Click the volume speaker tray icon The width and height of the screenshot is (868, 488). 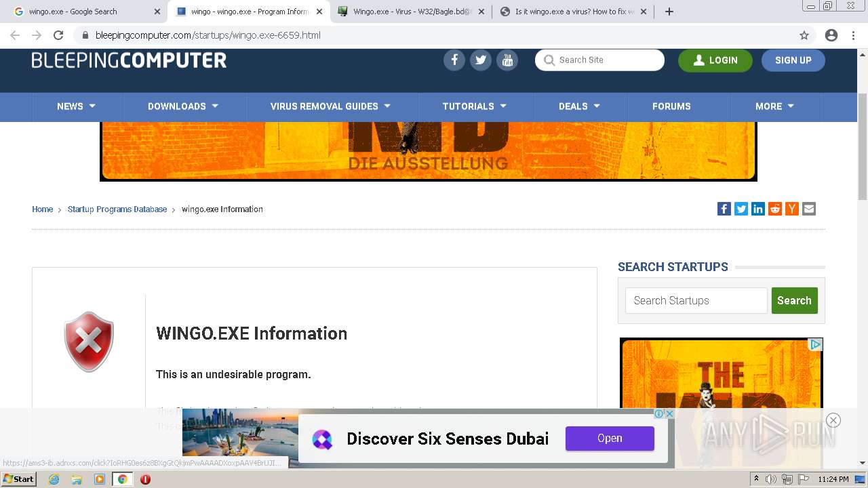771,479
